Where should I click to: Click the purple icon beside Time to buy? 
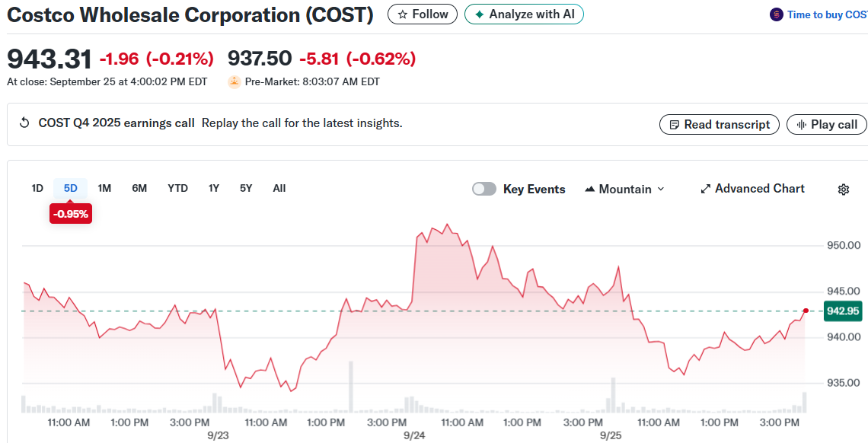776,15
